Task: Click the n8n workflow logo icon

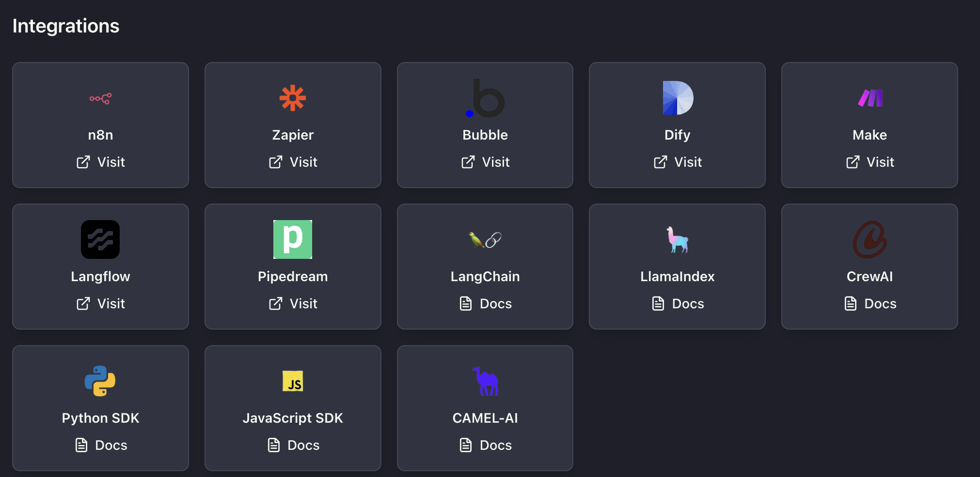Action: [100, 98]
